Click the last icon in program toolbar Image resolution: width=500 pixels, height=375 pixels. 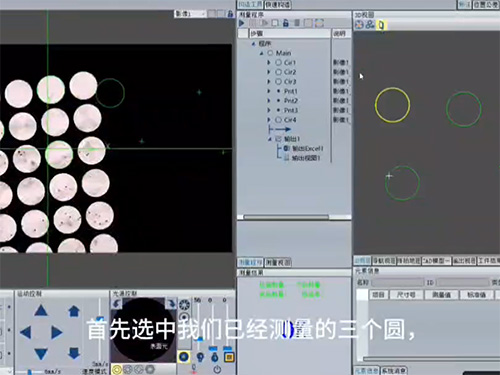[x=319, y=23]
